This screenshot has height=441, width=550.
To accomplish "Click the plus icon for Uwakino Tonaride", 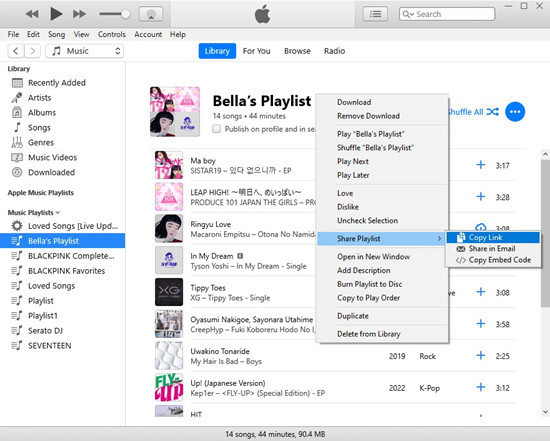I will click(481, 355).
